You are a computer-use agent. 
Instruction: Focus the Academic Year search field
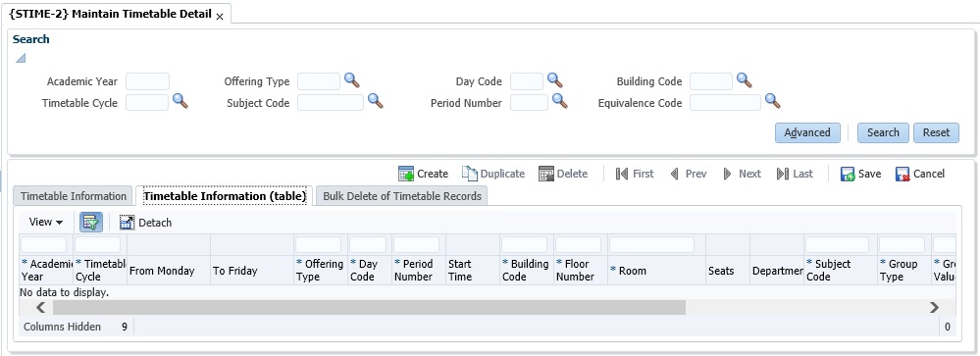pyautogui.click(x=147, y=81)
